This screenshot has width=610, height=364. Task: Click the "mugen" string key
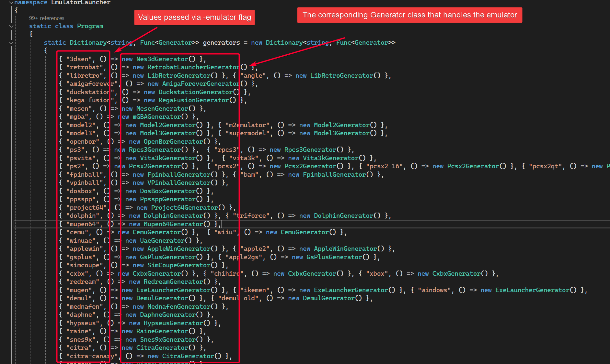coord(79,290)
